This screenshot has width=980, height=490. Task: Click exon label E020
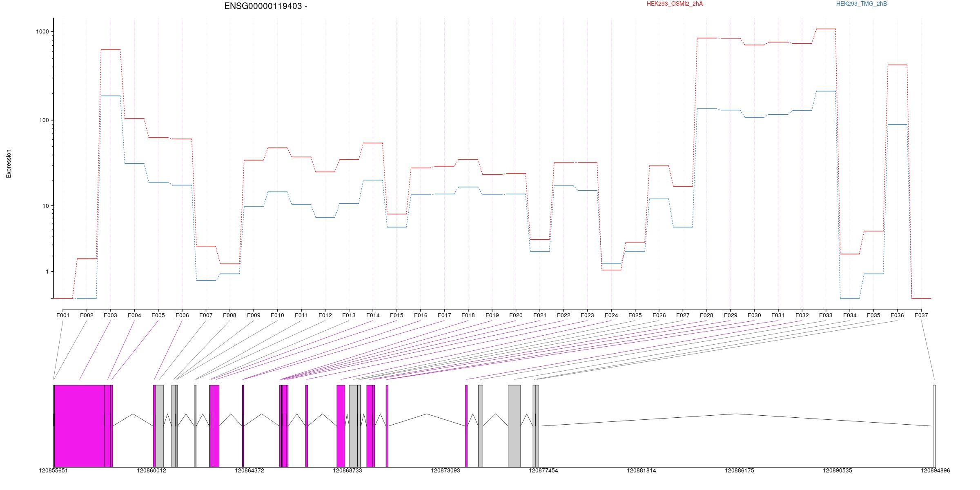coord(516,315)
